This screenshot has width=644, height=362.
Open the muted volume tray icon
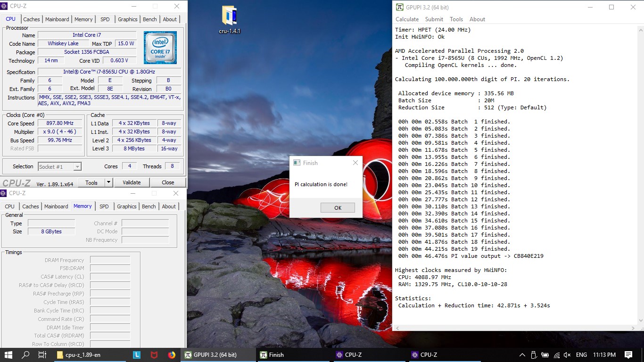coord(567,355)
